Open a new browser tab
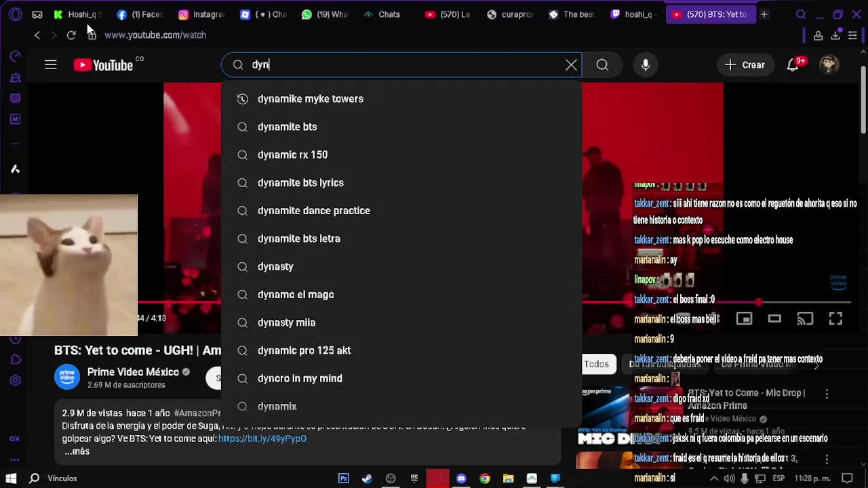Image resolution: width=868 pixels, height=488 pixels. (x=764, y=14)
